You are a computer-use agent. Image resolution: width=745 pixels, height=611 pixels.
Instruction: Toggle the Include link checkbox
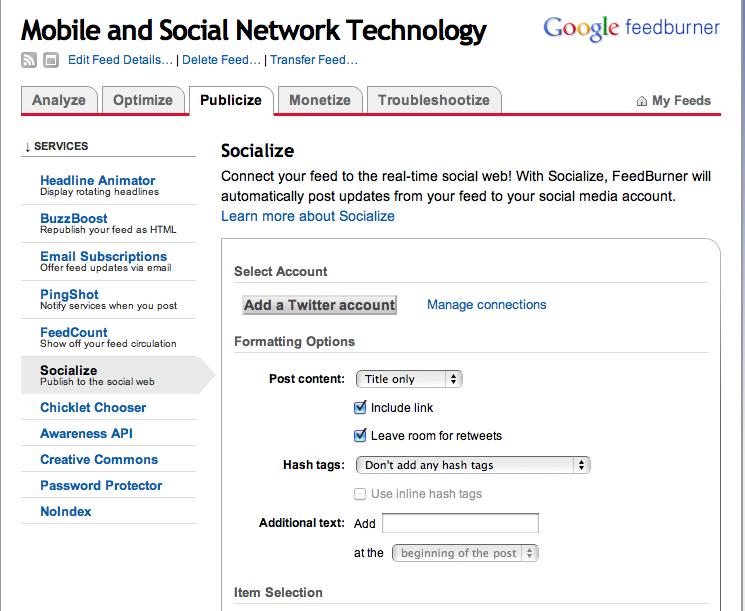click(361, 408)
